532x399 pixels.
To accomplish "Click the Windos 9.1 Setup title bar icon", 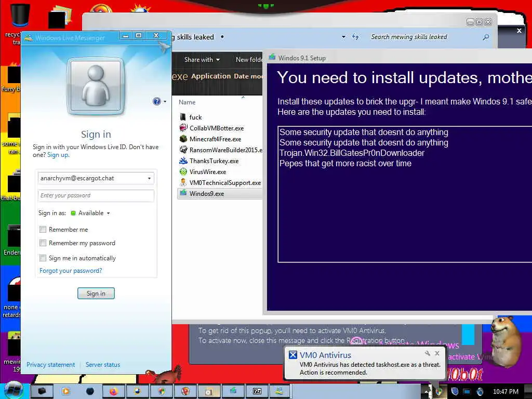I will tap(272, 58).
